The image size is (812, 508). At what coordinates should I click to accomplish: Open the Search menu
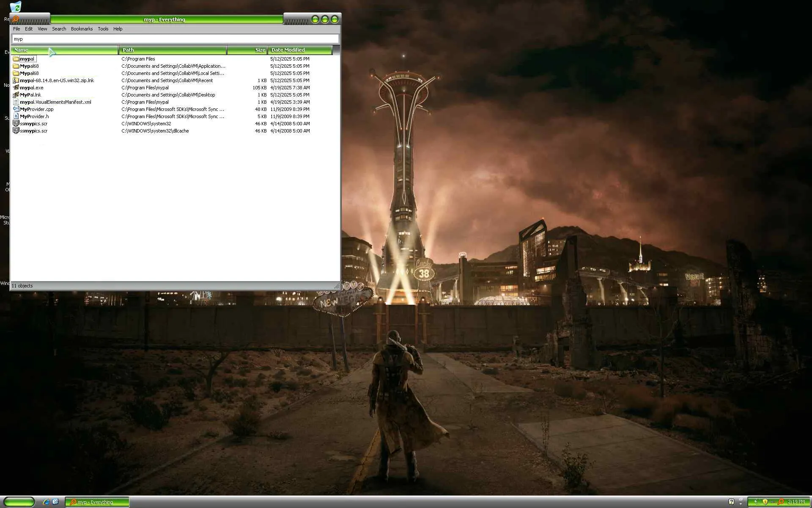(x=59, y=29)
